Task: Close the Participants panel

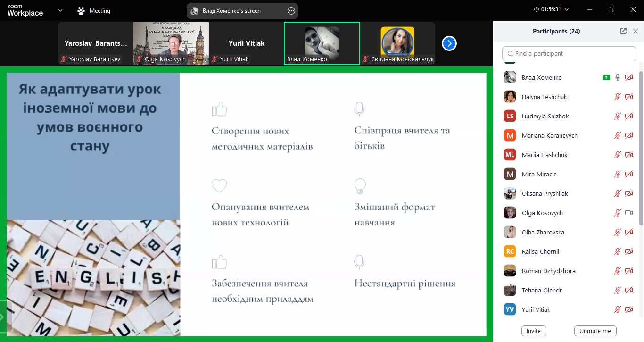Action: (636, 31)
